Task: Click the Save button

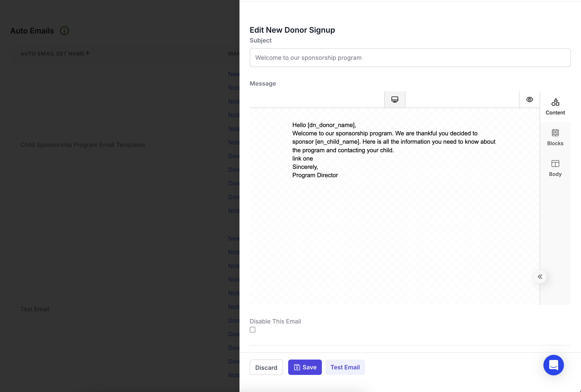Action: (305, 367)
